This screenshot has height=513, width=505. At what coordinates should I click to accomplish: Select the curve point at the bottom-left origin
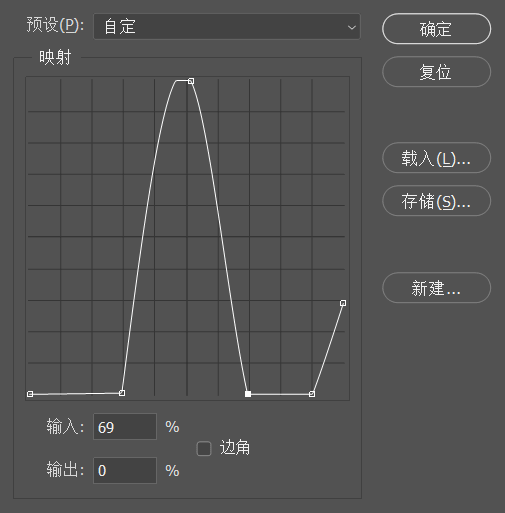(30, 394)
